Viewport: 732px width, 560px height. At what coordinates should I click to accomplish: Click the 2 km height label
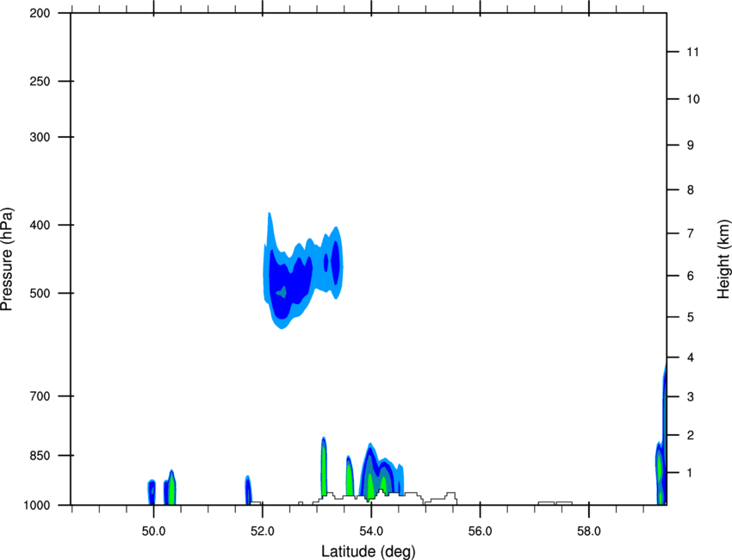[x=691, y=435]
